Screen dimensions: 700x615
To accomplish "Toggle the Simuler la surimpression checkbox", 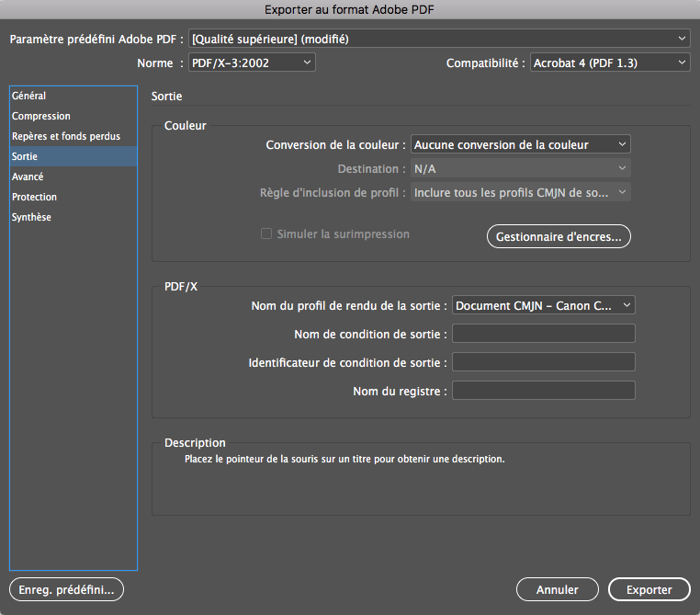I will click(266, 234).
